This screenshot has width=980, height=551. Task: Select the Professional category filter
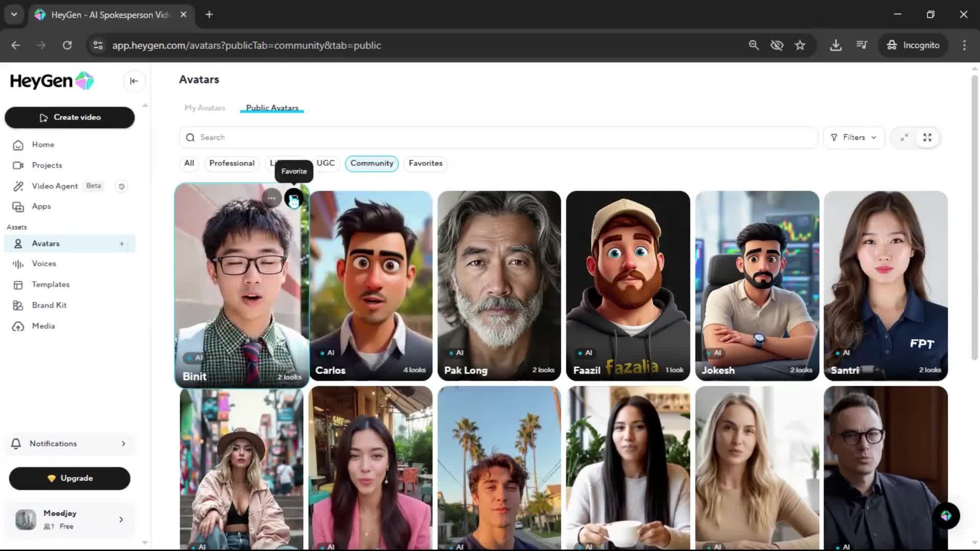(232, 163)
